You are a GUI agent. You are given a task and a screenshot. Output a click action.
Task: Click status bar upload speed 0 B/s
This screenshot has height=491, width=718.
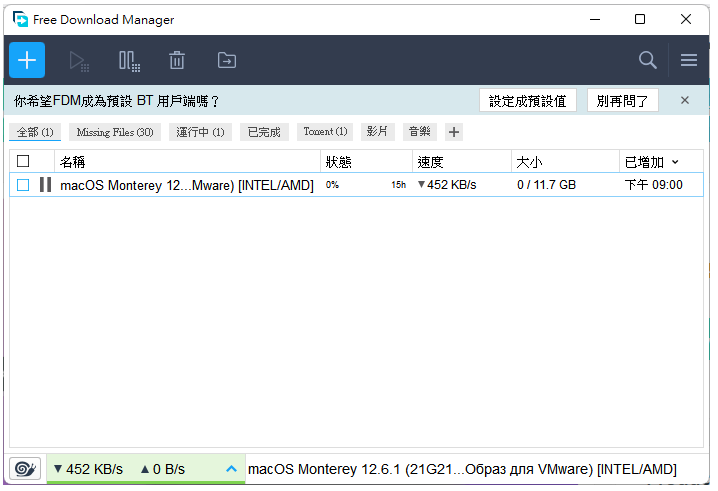click(163, 469)
